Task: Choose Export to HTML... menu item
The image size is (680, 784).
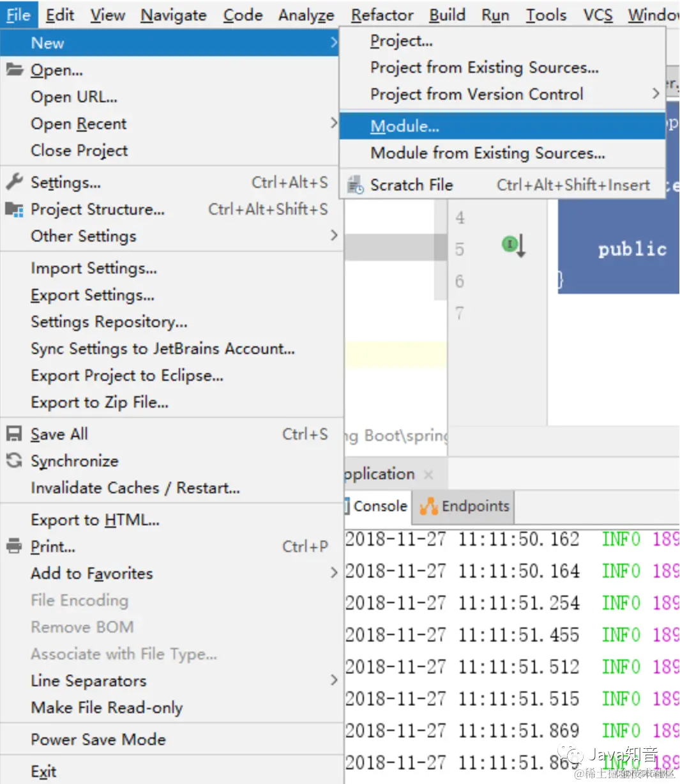Action: (x=171, y=519)
